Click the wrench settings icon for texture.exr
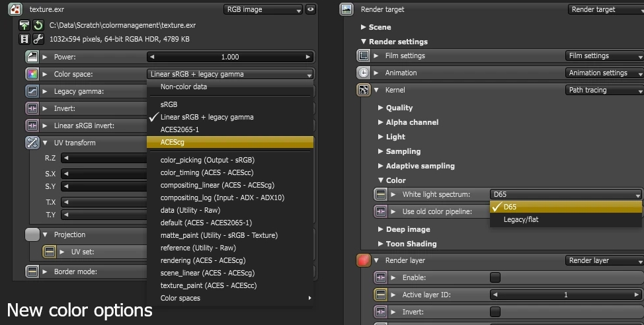 point(38,39)
